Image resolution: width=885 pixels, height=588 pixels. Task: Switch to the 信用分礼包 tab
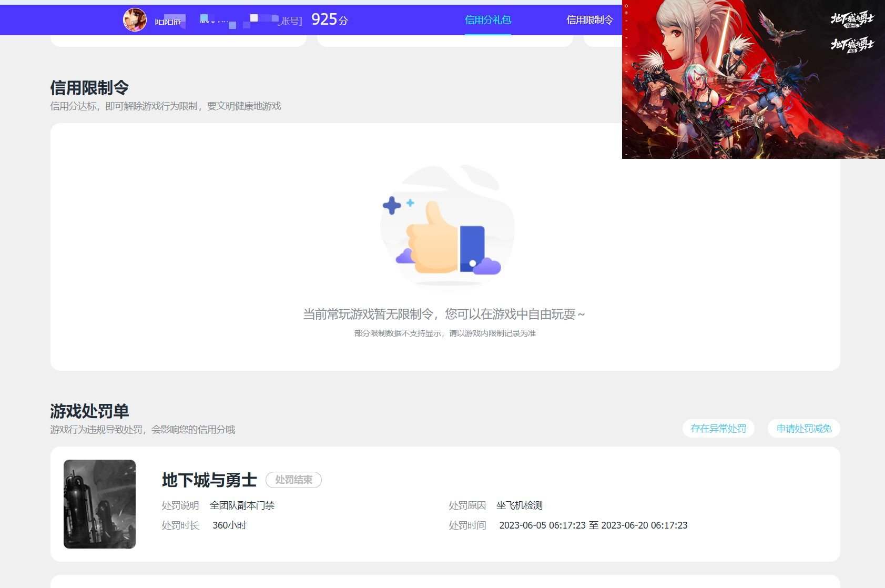click(488, 20)
